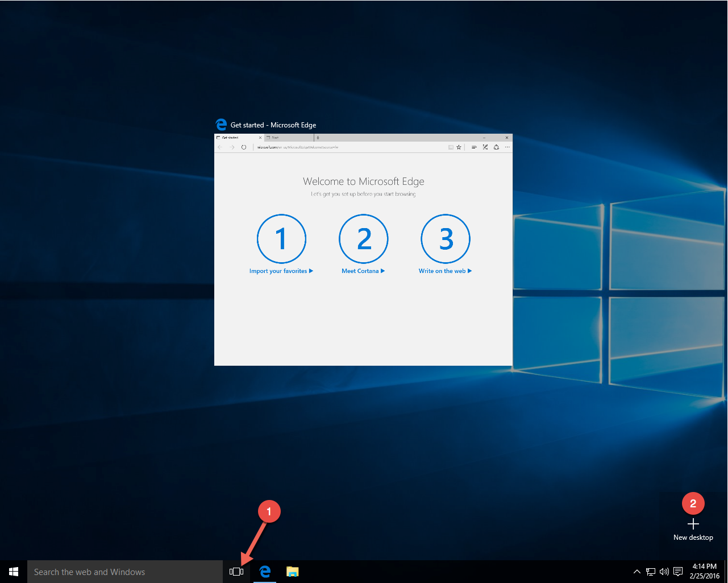Open the volume control tray icon
Screen dimensions: 728x583
(664, 572)
